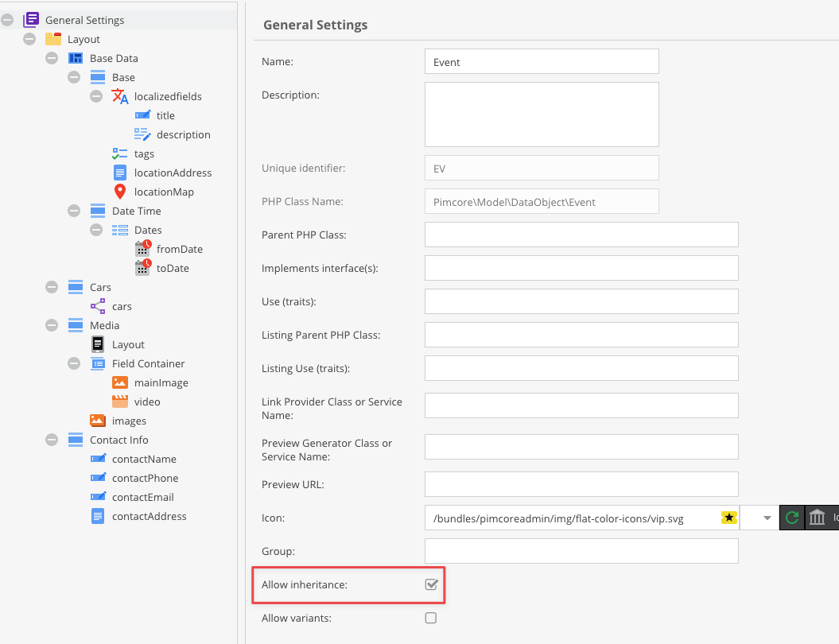Click the images gallery icon
The height and width of the screenshot is (644, 839).
[x=98, y=421]
